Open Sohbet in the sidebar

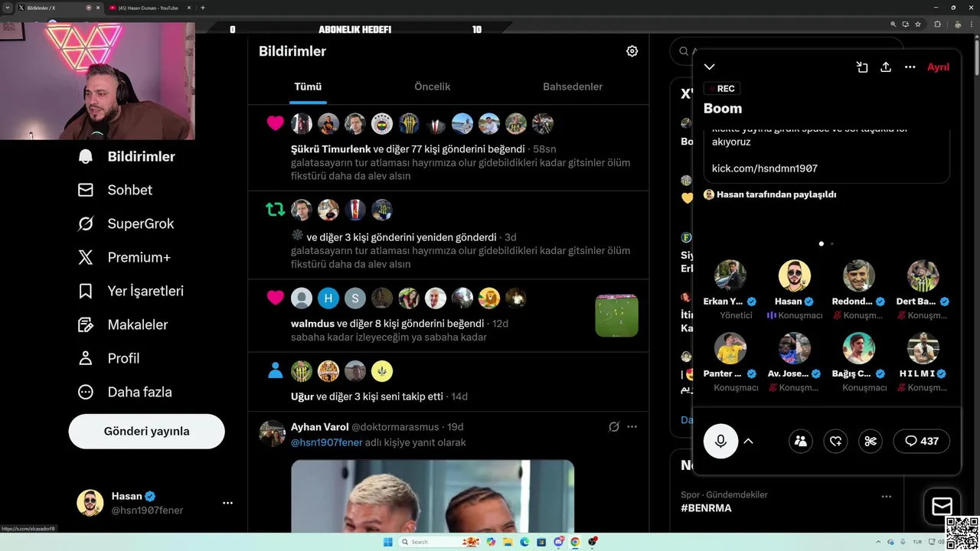(115, 190)
